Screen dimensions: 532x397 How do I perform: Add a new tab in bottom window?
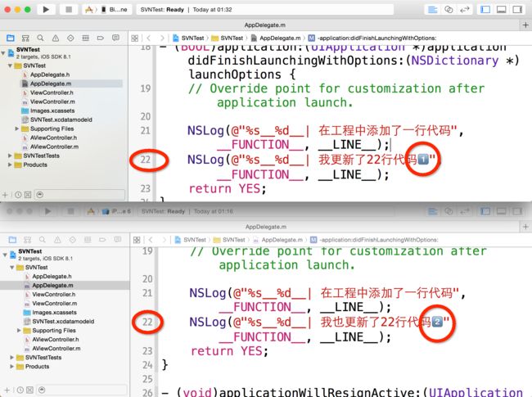click(526, 227)
